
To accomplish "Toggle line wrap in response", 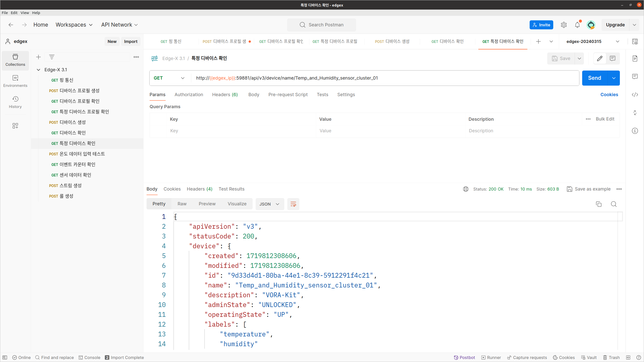I will (x=293, y=204).
